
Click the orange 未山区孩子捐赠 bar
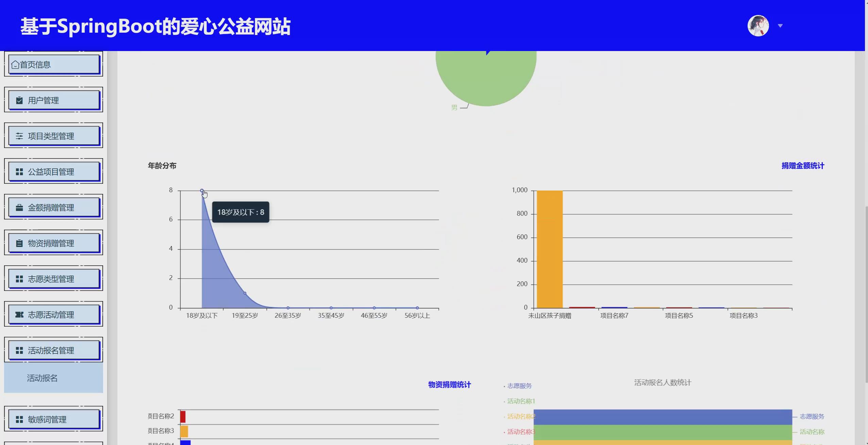550,249
